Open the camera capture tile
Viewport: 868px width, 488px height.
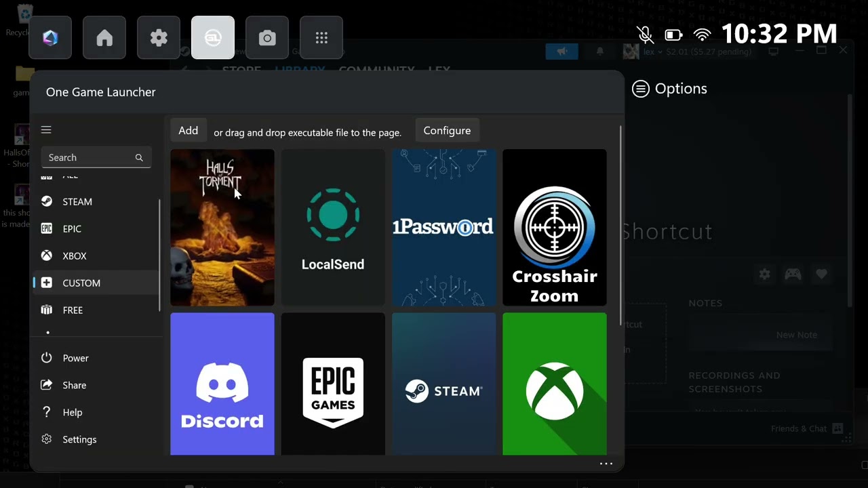267,38
